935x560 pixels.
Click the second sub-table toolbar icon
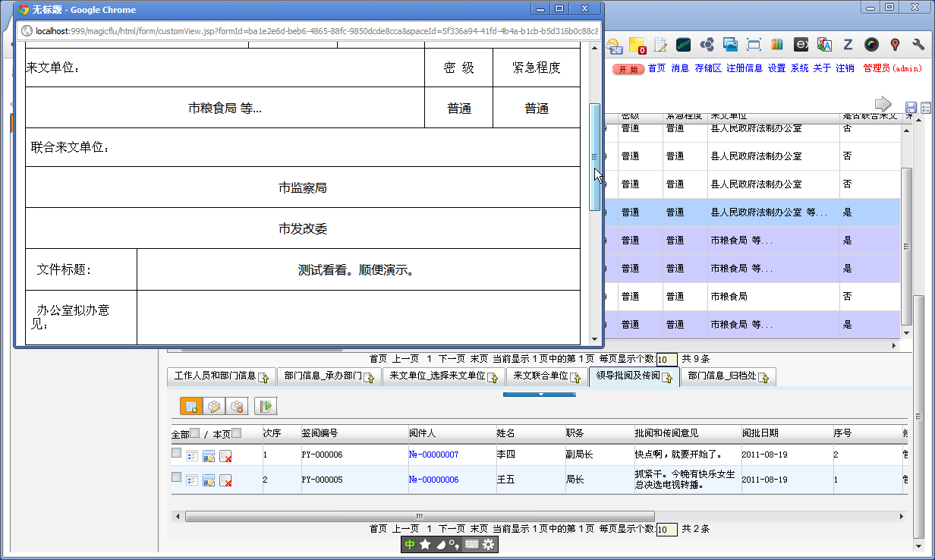click(214, 406)
